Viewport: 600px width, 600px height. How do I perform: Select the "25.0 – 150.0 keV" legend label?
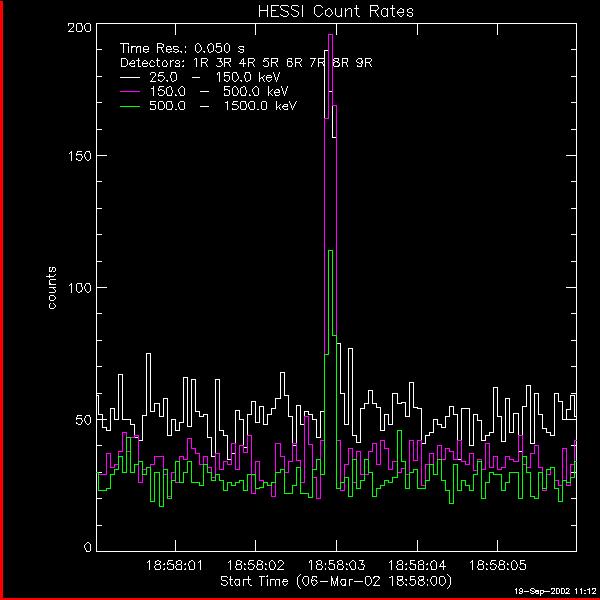pyautogui.click(x=214, y=77)
